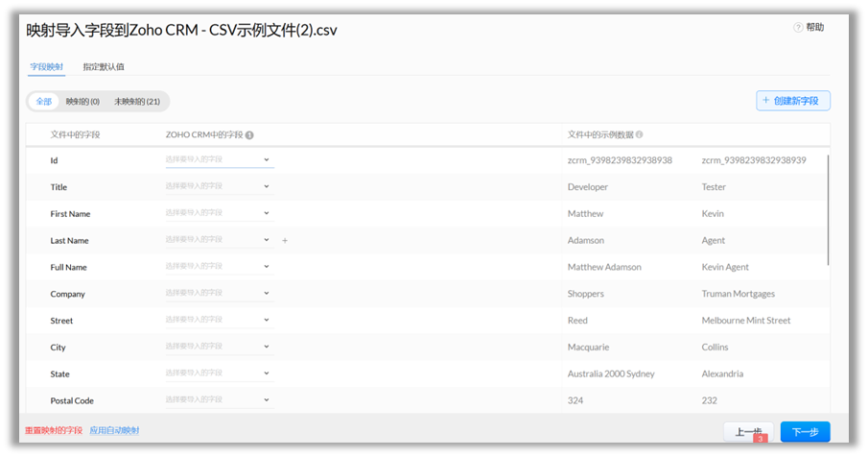868x457 pixels.
Task: Choose CRM field for Company row
Action: point(220,294)
